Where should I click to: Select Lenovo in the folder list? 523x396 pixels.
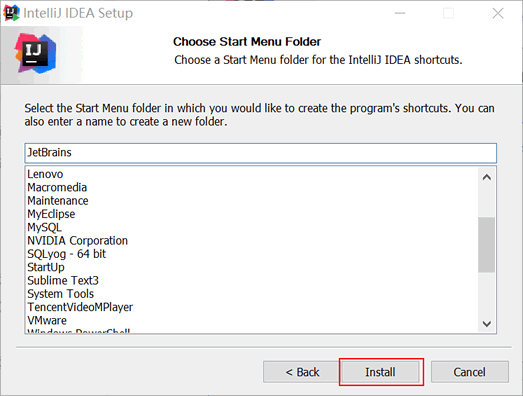pyautogui.click(x=45, y=174)
